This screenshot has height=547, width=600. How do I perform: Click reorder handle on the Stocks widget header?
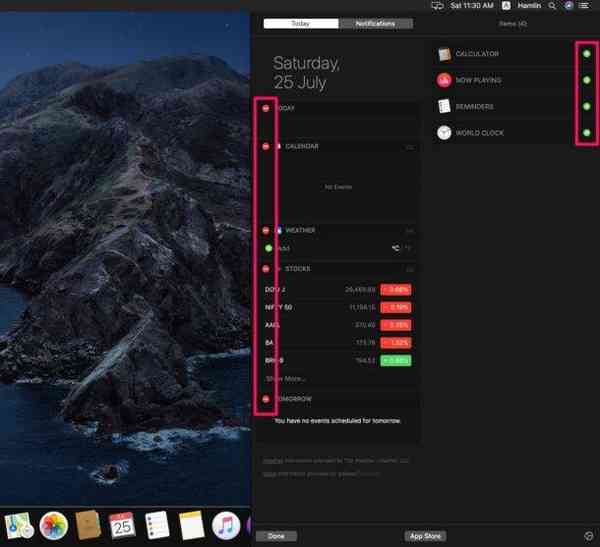click(410, 269)
